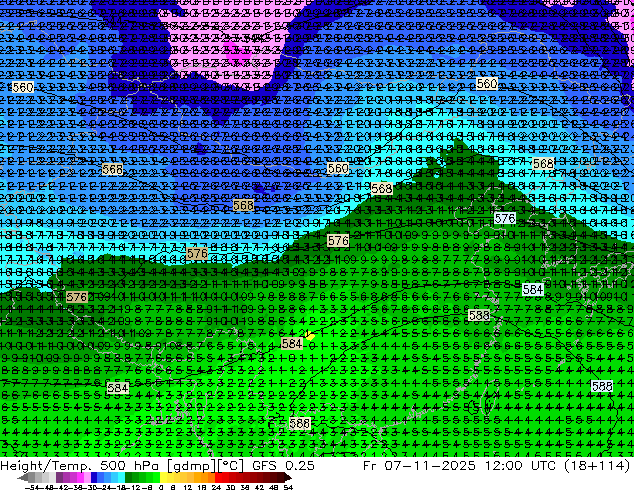
Task: Click the 560 contour label in the upper right
Action: tap(486, 84)
